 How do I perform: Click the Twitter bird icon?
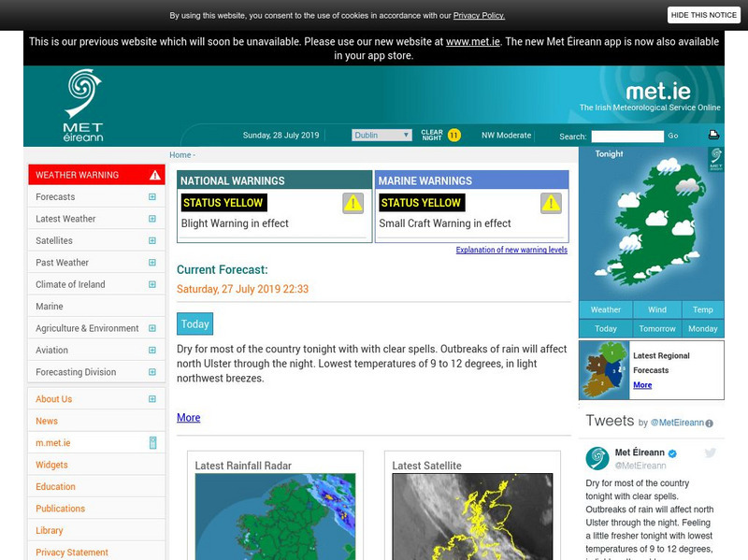711,452
